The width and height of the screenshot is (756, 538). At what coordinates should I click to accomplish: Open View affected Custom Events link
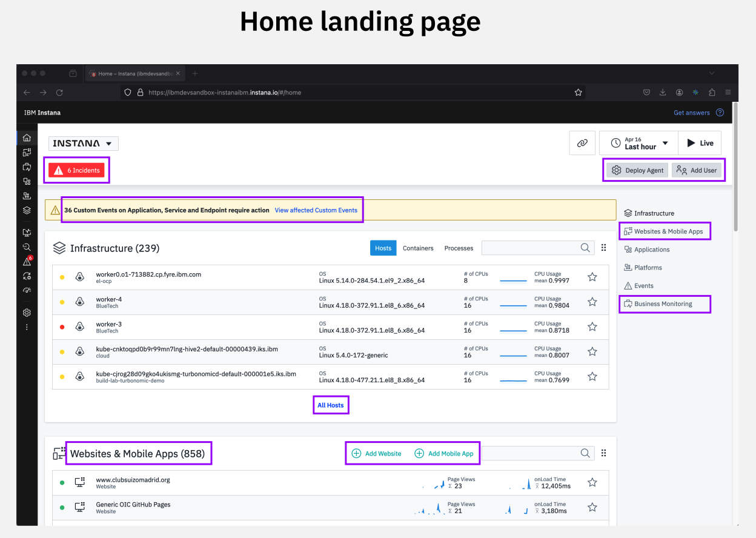point(316,210)
